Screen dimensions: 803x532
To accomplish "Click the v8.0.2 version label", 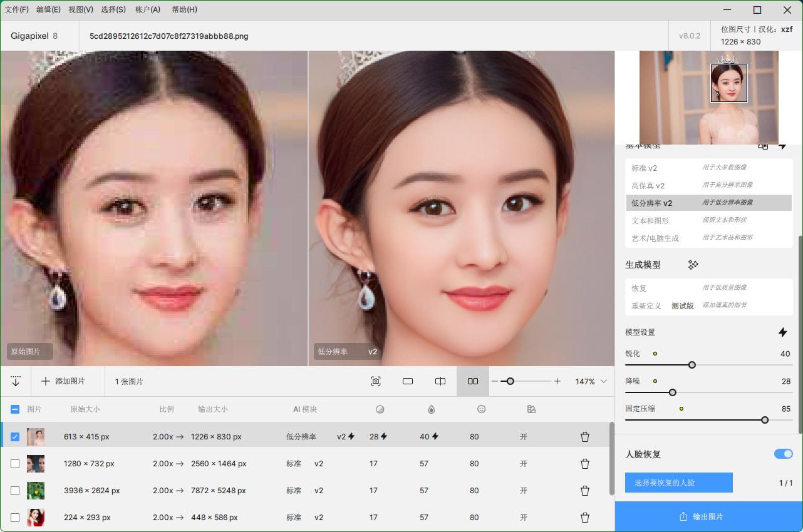I will [690, 36].
